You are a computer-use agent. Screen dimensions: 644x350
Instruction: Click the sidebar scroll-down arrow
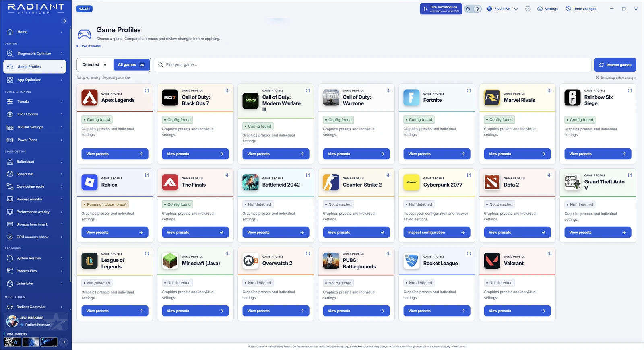pyautogui.click(x=70, y=310)
